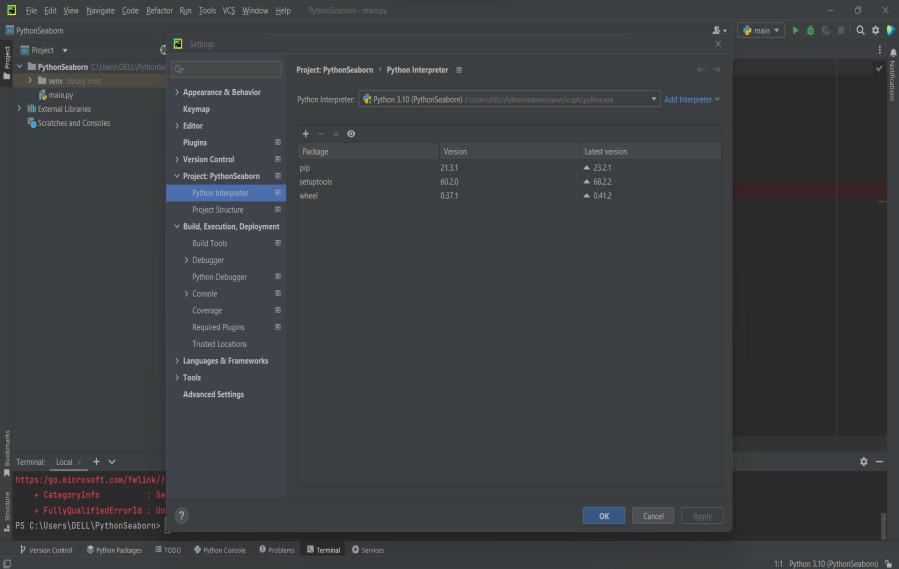Click the help question mark button
Image resolution: width=899 pixels, height=569 pixels.
click(x=181, y=516)
